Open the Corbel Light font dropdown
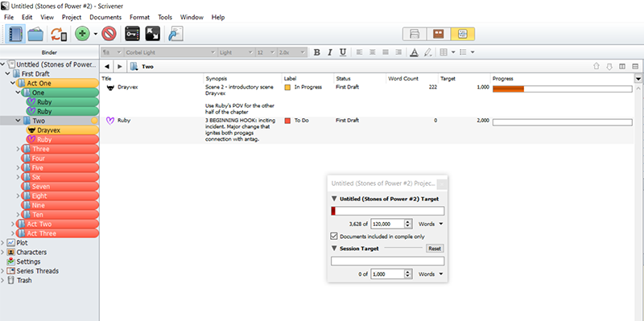The image size is (644, 321). click(x=171, y=52)
